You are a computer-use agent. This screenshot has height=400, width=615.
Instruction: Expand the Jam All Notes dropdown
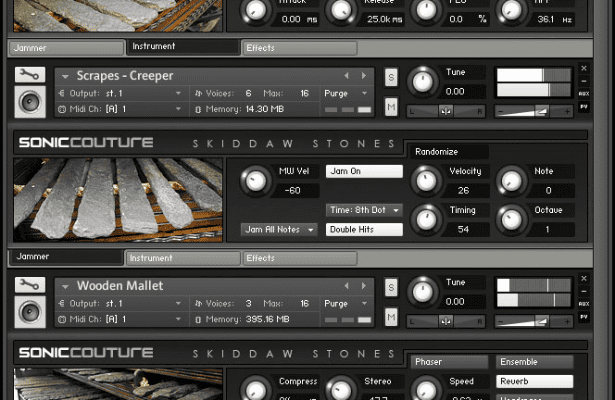click(280, 229)
